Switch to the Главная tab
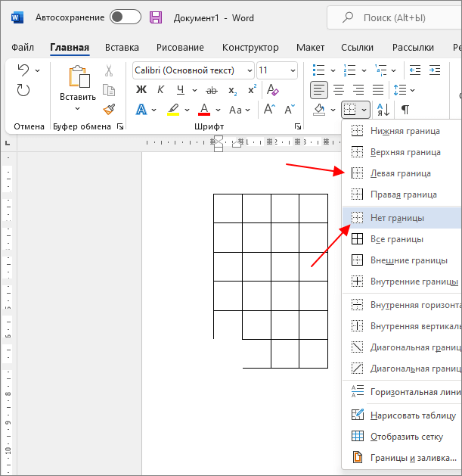The width and height of the screenshot is (462, 476). pos(70,48)
